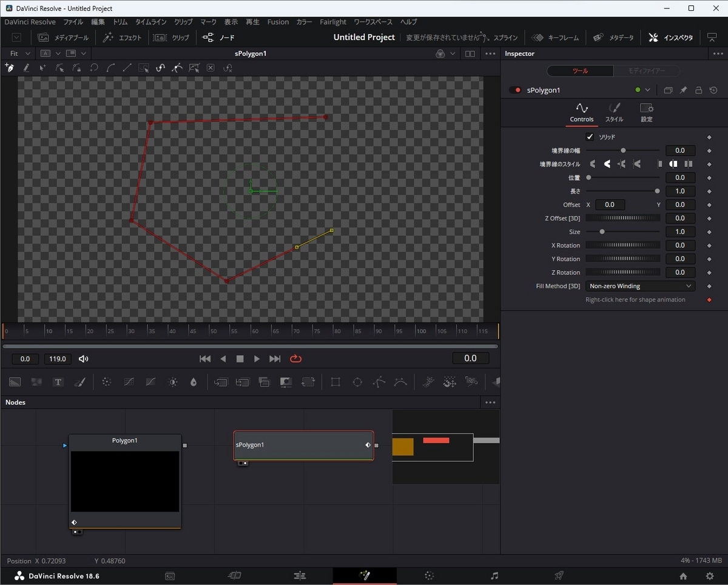The height and width of the screenshot is (585, 728).
Task: Open the Fusion page in bottom bar
Action: 365,576
